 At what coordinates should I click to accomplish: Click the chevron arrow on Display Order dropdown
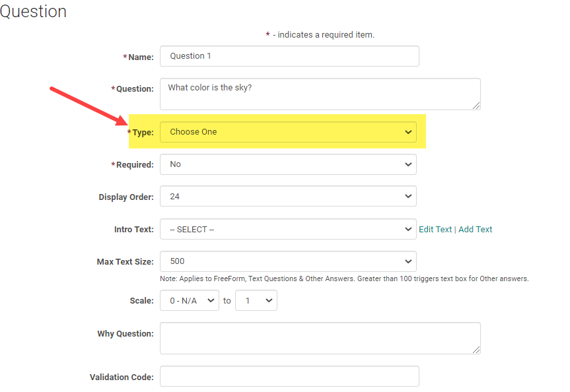click(x=408, y=197)
